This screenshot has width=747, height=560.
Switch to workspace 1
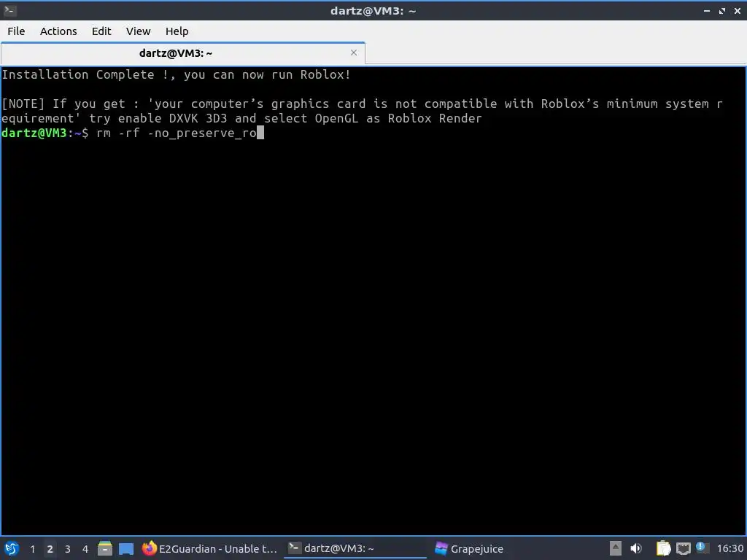(x=32, y=548)
